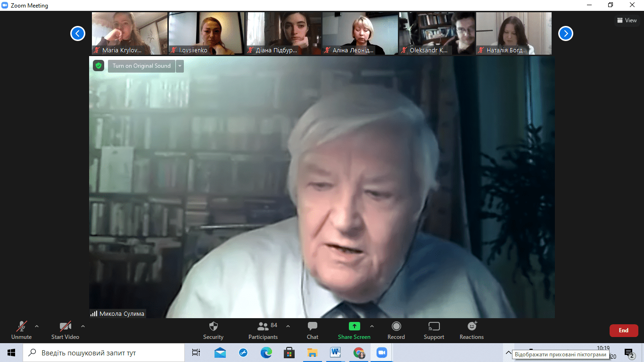The width and height of the screenshot is (644, 362).
Task: Start Video camera toggle
Action: click(x=65, y=327)
